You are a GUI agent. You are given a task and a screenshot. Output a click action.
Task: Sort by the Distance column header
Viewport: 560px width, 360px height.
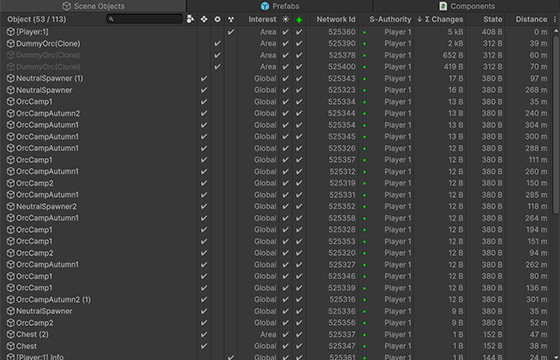(531, 19)
